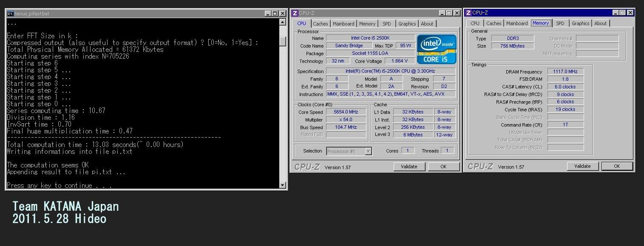Click Validate button in right CPU-Z Memory window
The width and height of the screenshot is (644, 246).
(583, 166)
